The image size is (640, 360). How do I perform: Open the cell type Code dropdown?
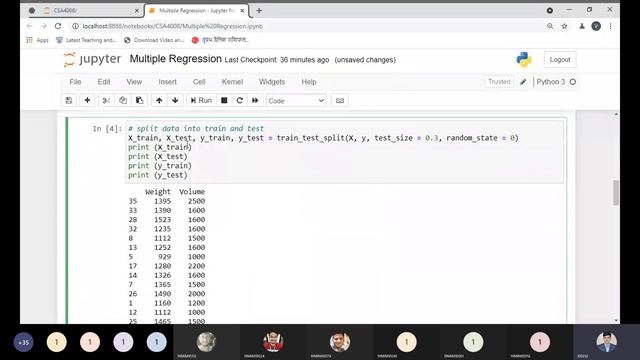[296, 100]
